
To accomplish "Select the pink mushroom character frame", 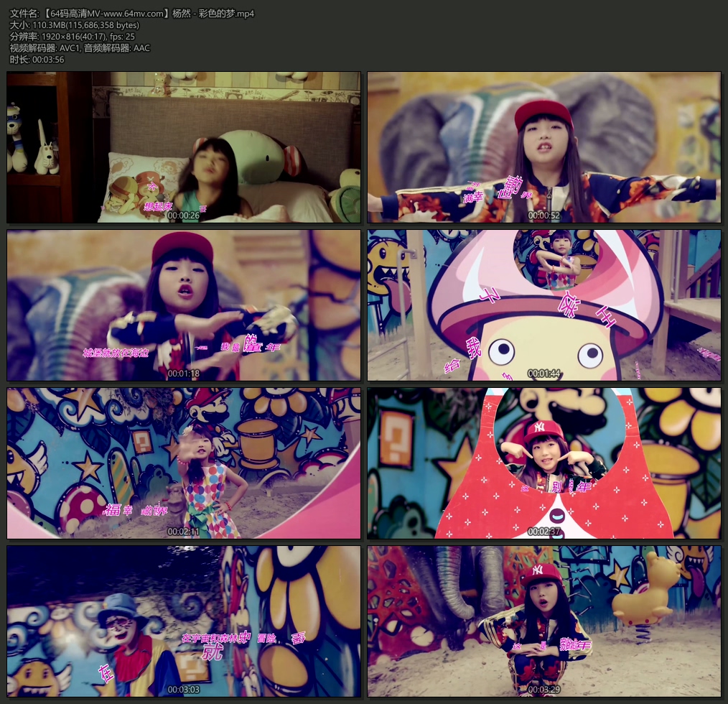I will (544, 305).
